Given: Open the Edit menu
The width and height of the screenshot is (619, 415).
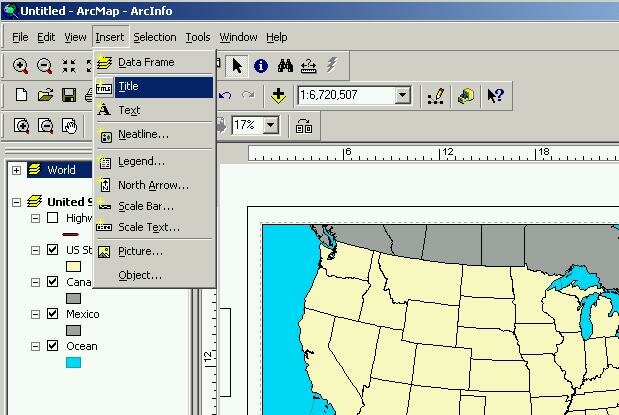Looking at the screenshot, I should (46, 37).
